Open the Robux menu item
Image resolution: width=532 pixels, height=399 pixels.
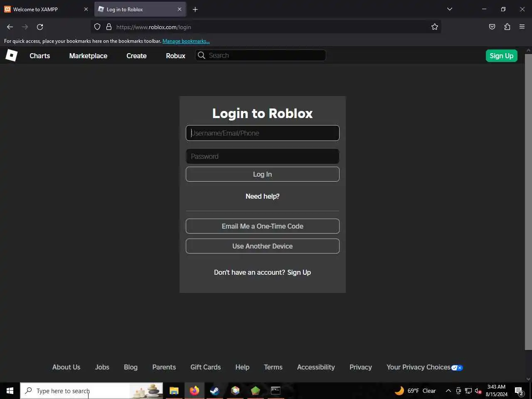pyautogui.click(x=175, y=56)
